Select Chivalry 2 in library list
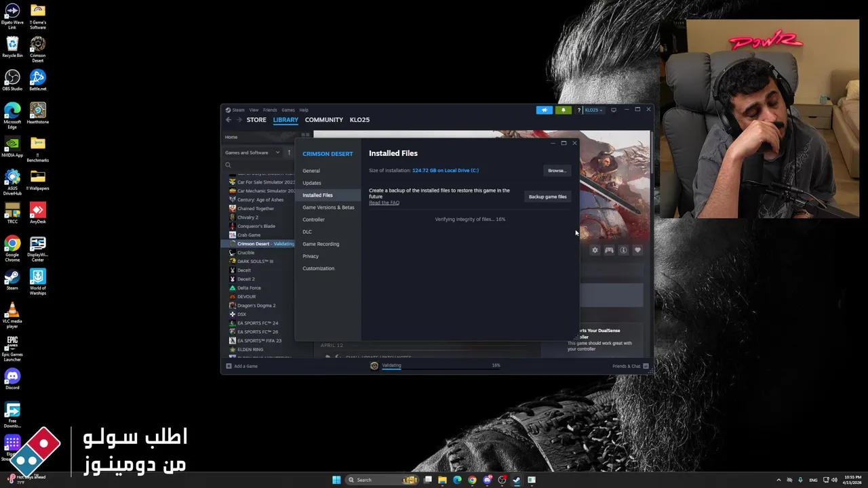 pos(248,218)
